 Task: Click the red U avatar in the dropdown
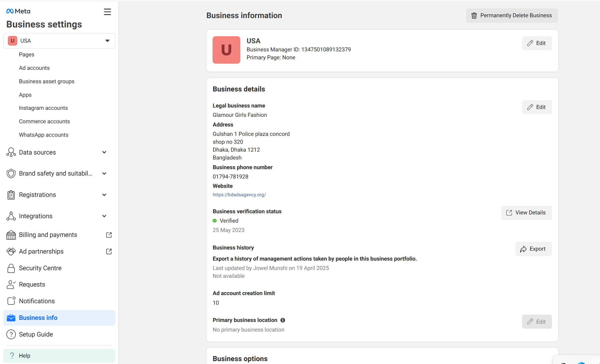coord(13,41)
